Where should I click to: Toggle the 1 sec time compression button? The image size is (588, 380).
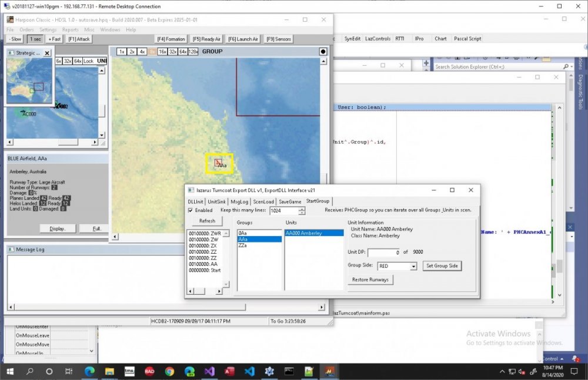pos(36,39)
